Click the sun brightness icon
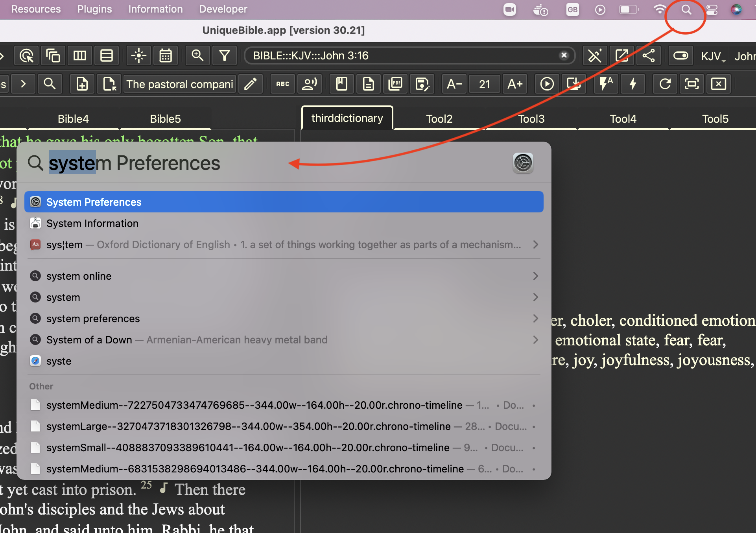This screenshot has width=756, height=533. pos(139,55)
